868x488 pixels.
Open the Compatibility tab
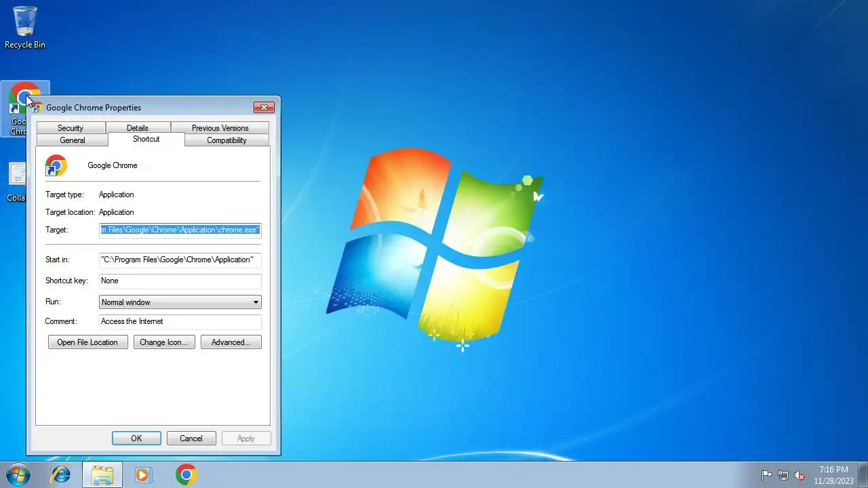point(226,140)
